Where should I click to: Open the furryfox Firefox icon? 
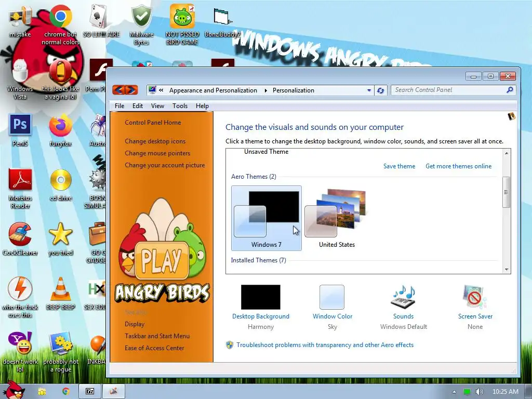coord(60,126)
